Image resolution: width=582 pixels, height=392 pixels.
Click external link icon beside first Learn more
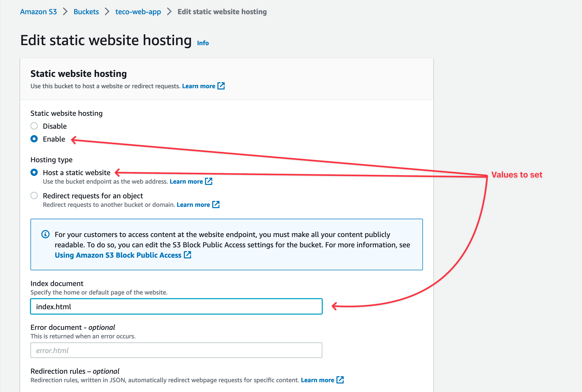pyautogui.click(x=221, y=86)
